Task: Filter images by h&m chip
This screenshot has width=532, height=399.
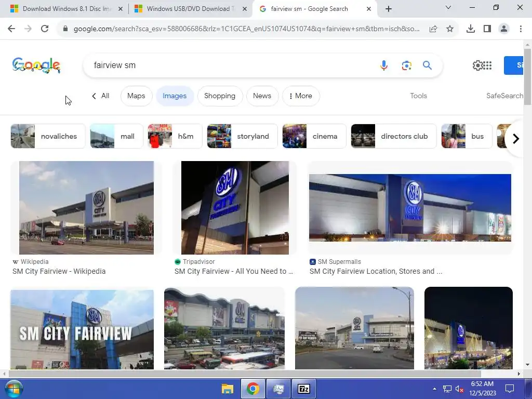Action: point(175,136)
